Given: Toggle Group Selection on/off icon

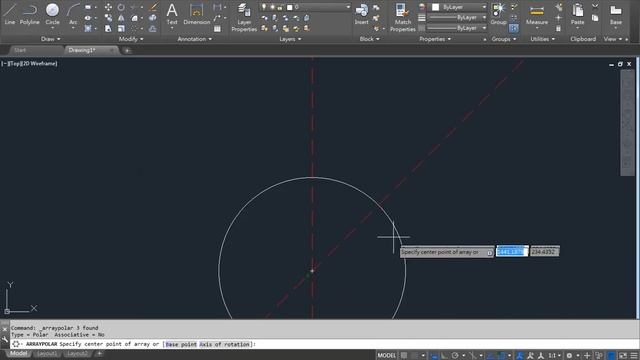Looking at the screenshot, I should 514,28.
